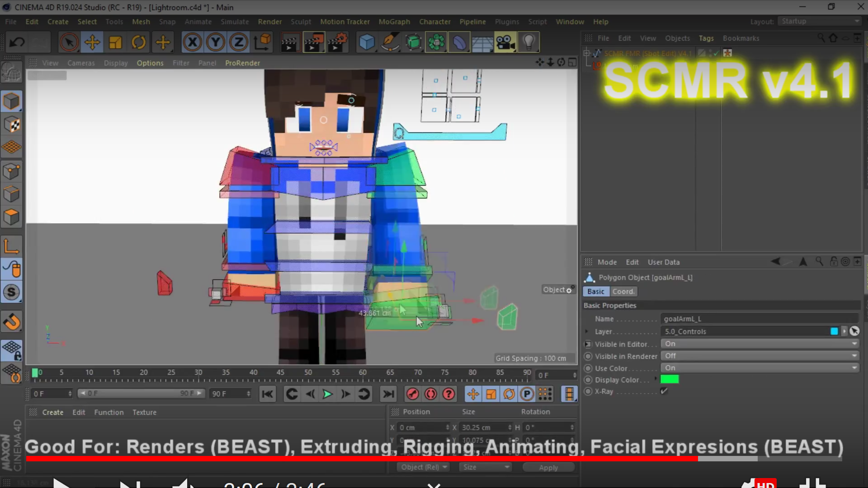The image size is (868, 488).
Task: Open Keyframe Selection question button
Action: pos(448,394)
